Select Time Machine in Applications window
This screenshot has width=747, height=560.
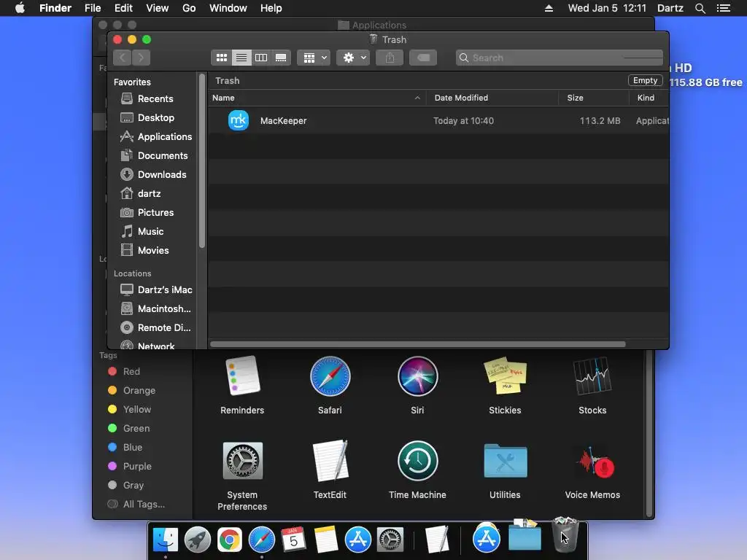tap(417, 470)
